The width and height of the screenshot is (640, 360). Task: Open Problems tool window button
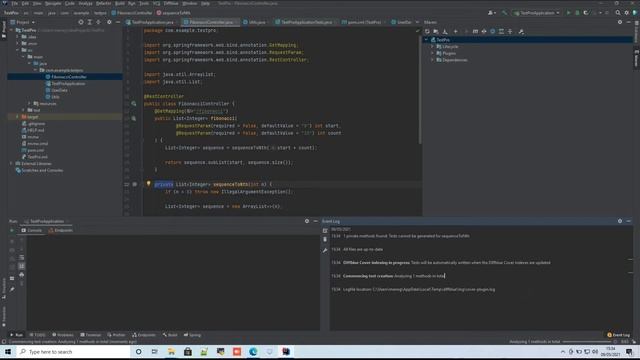62,335
